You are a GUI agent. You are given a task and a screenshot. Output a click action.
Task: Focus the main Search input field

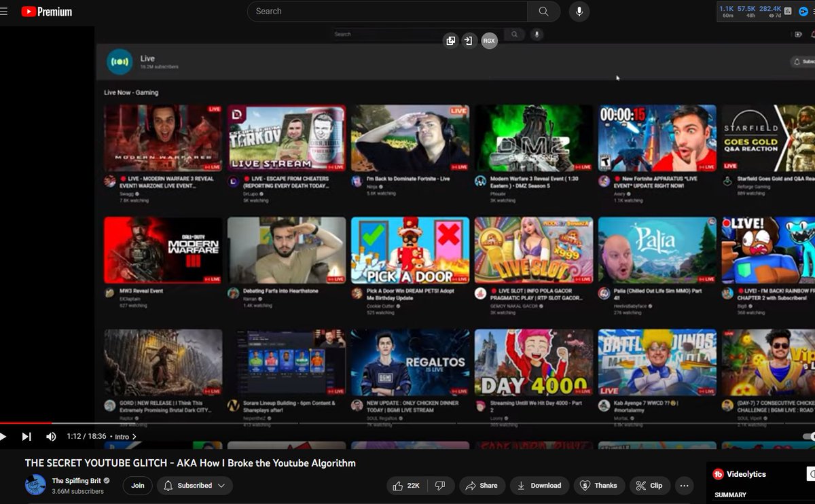coord(387,11)
